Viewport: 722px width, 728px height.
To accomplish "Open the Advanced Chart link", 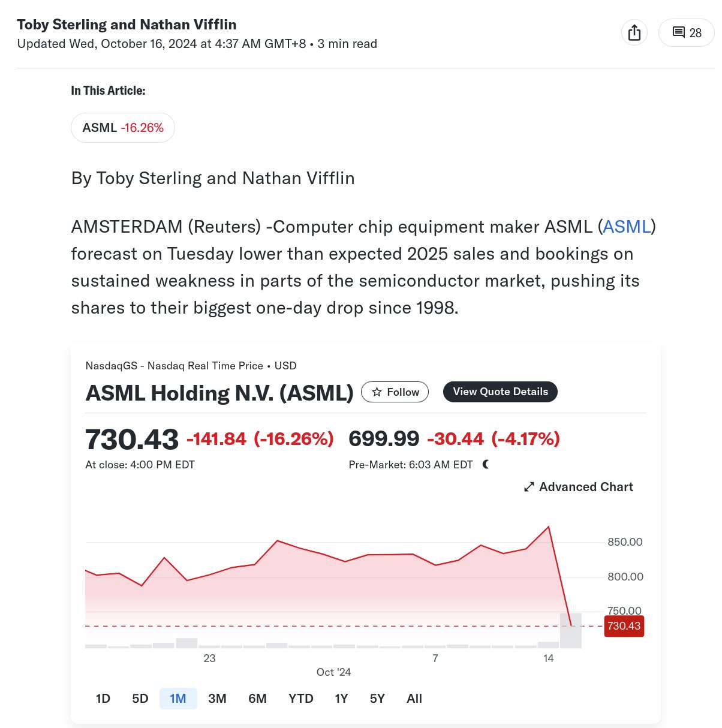I will (579, 487).
